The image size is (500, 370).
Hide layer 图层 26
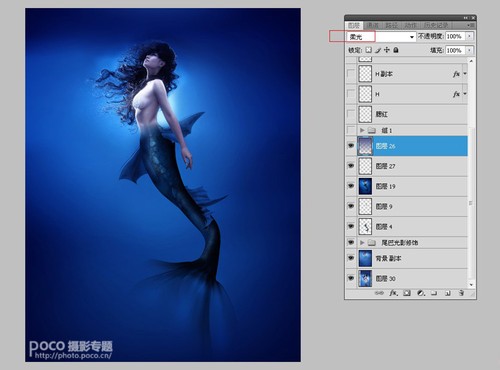(351, 146)
